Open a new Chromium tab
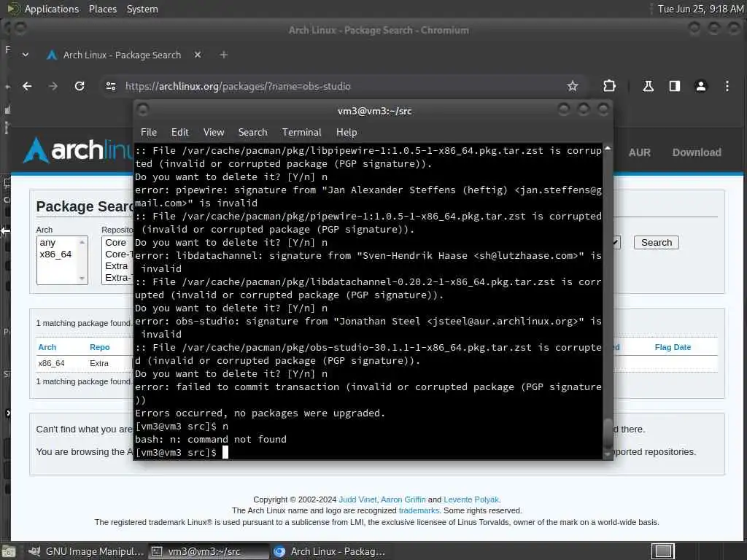 pos(223,55)
